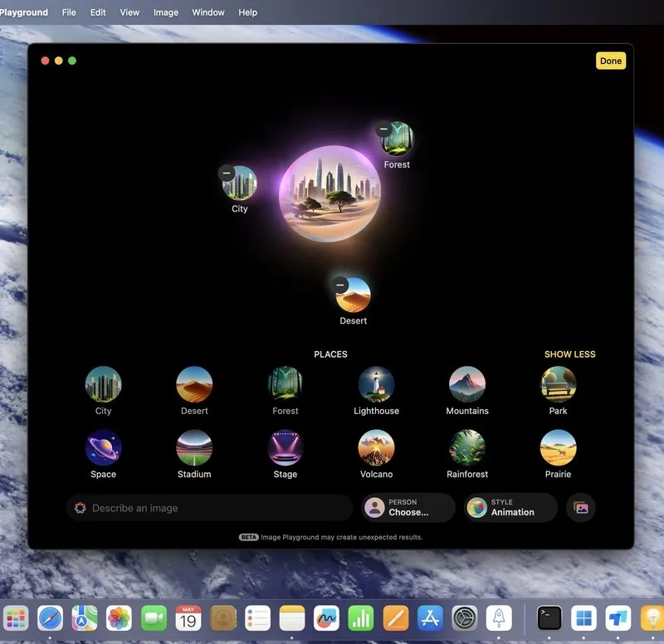Remove the Forest concept bubble
Viewport: 664px width, 644px height.
[x=383, y=129]
